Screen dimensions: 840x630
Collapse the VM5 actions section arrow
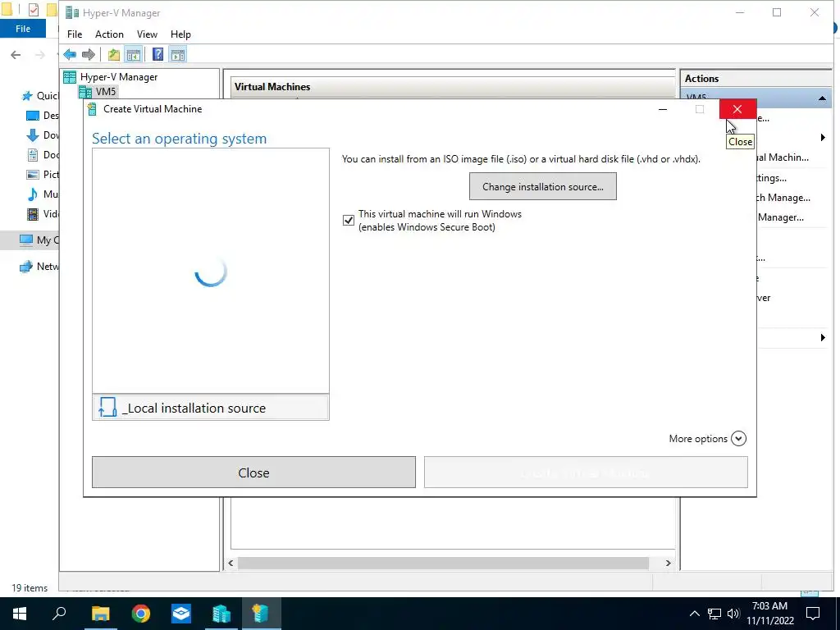[822, 98]
